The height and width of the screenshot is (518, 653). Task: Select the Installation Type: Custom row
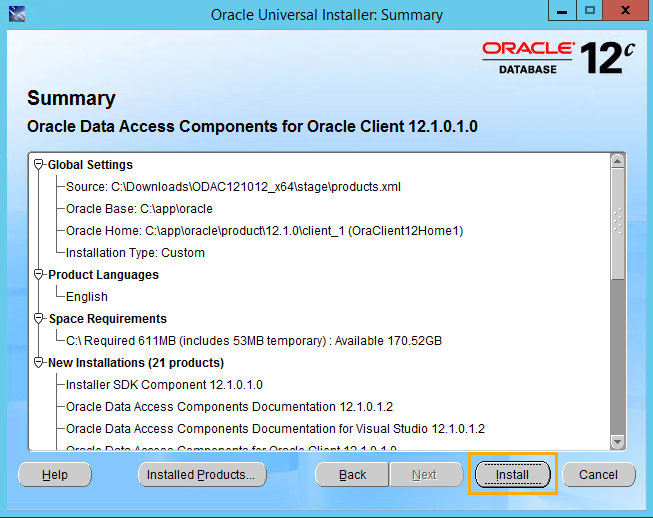click(135, 253)
